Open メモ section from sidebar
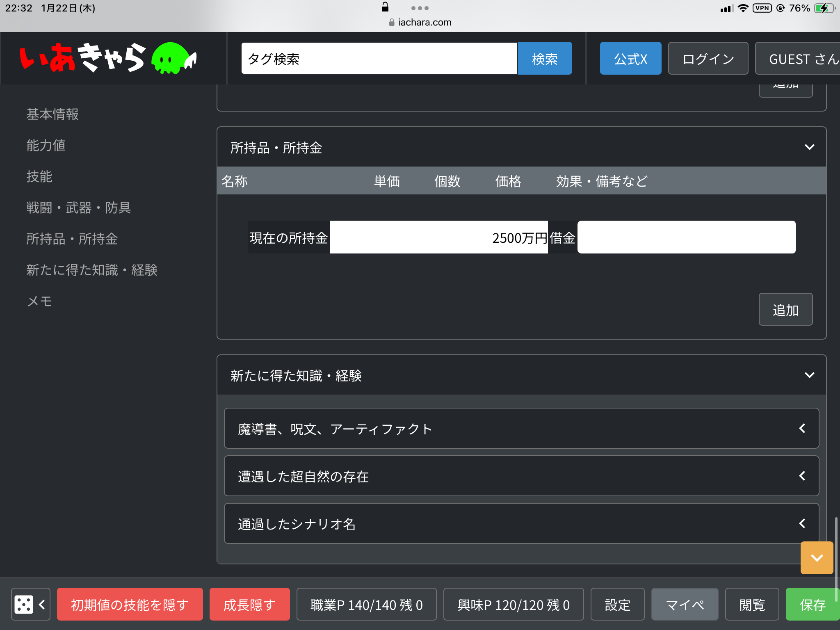Screen dimensions: 840x630 point(39,301)
